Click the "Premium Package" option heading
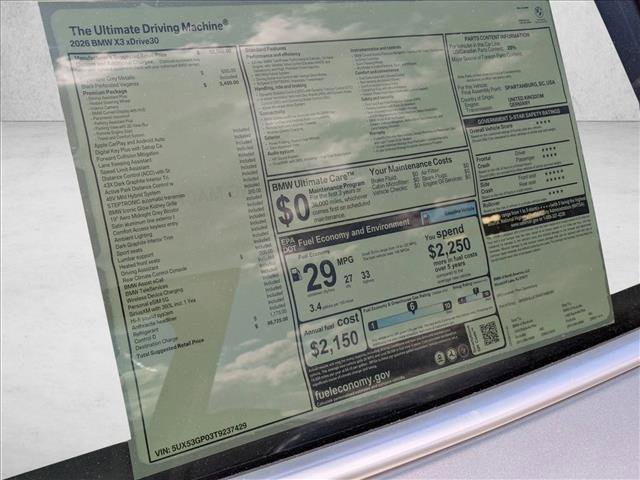The image size is (640, 480). click(x=105, y=92)
